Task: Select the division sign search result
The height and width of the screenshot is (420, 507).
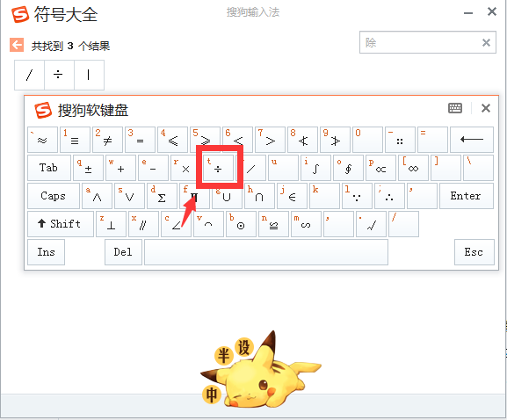Action: point(59,75)
